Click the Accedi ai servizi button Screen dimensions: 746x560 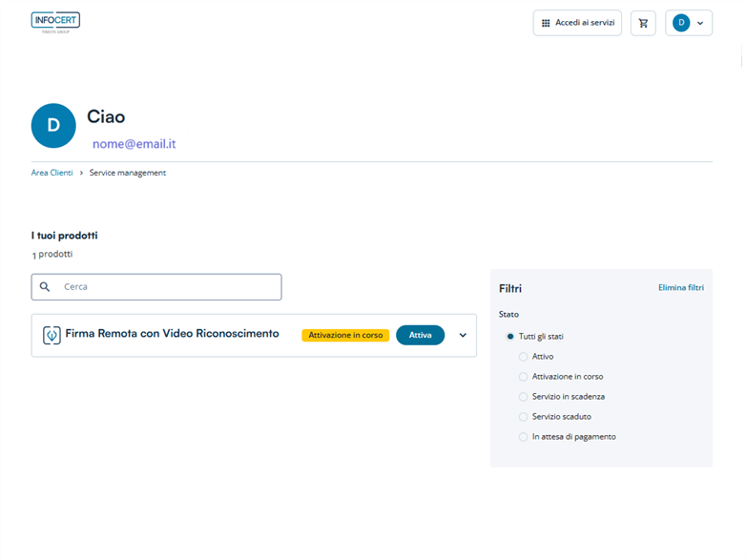[x=577, y=23]
